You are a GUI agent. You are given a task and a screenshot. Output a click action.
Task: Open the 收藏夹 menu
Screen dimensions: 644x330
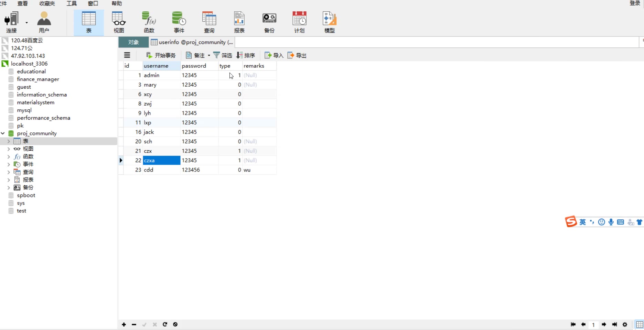[47, 3]
